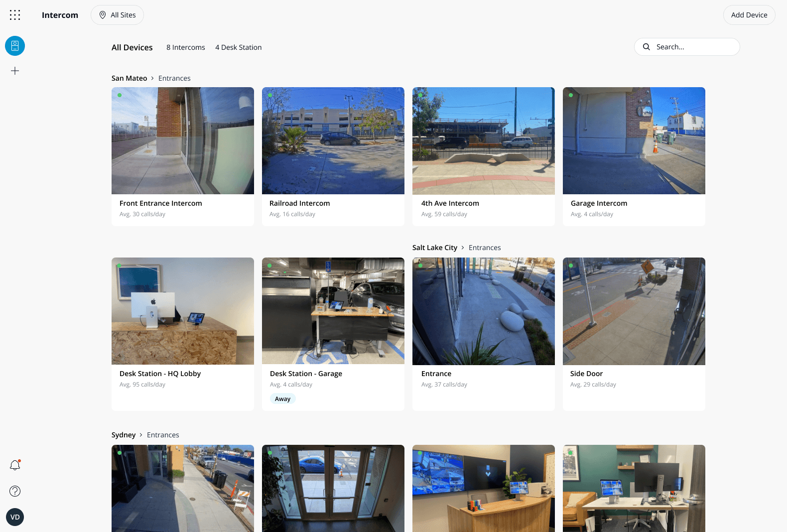Screen dimensions: 787x532
Task: Click the Front Entrance Intercom title
Action: point(161,203)
